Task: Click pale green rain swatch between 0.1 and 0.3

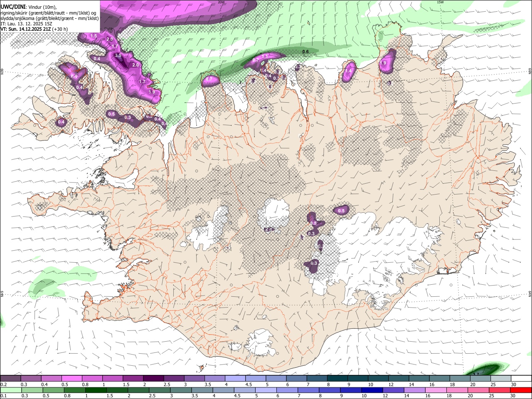Action: [x=10, y=390]
